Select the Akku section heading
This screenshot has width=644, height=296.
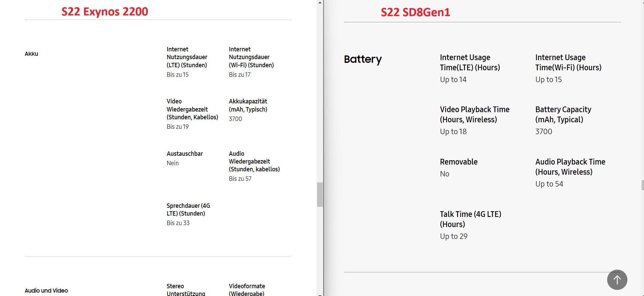31,54
